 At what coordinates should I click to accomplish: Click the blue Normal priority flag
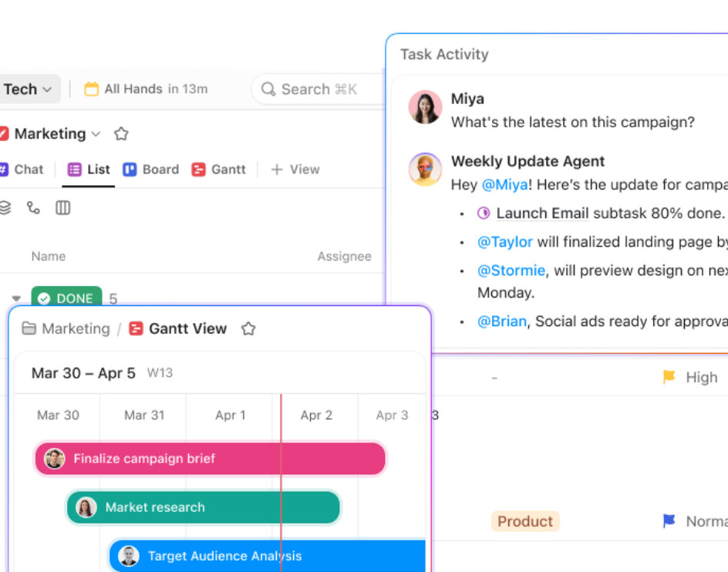[669, 521]
